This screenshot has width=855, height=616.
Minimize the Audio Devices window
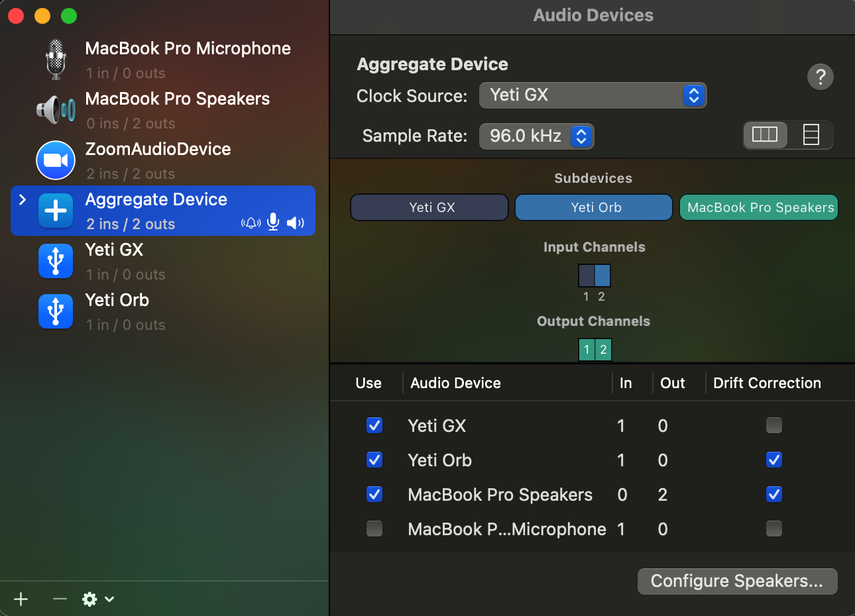point(42,16)
